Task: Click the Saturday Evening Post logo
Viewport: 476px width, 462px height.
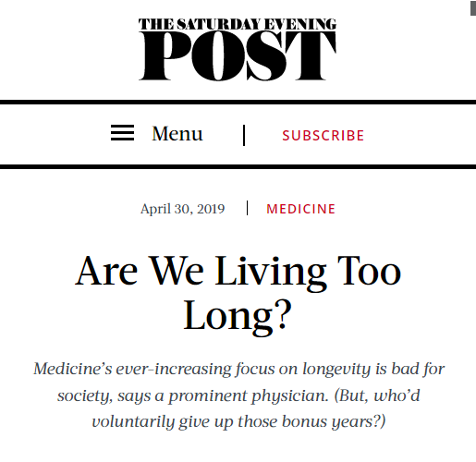Action: [x=238, y=50]
